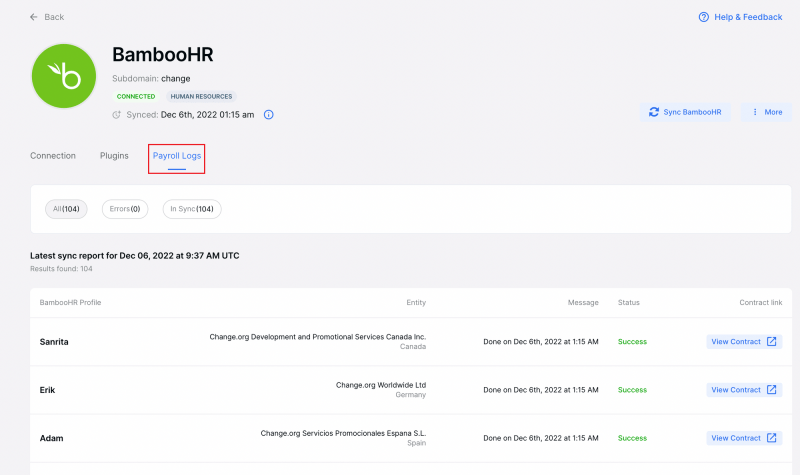Open external link icon in Erik's row
Screen dimensions: 800x475
[x=771, y=390]
